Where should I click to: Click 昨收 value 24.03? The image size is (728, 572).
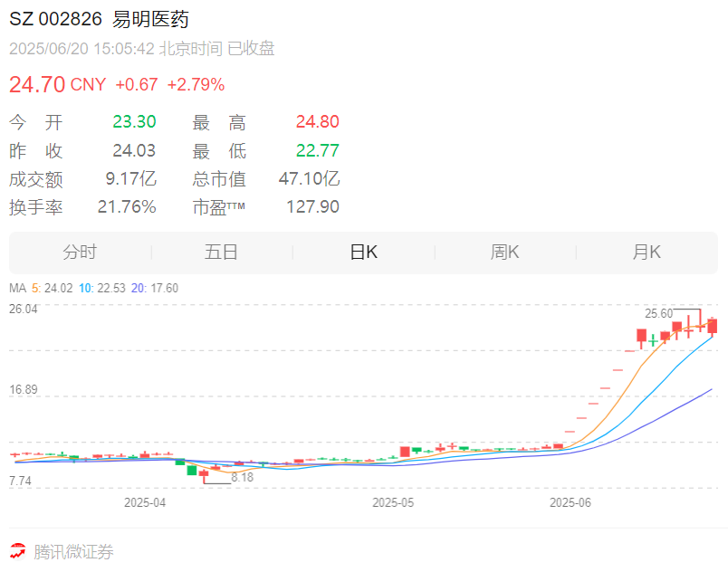click(x=134, y=151)
